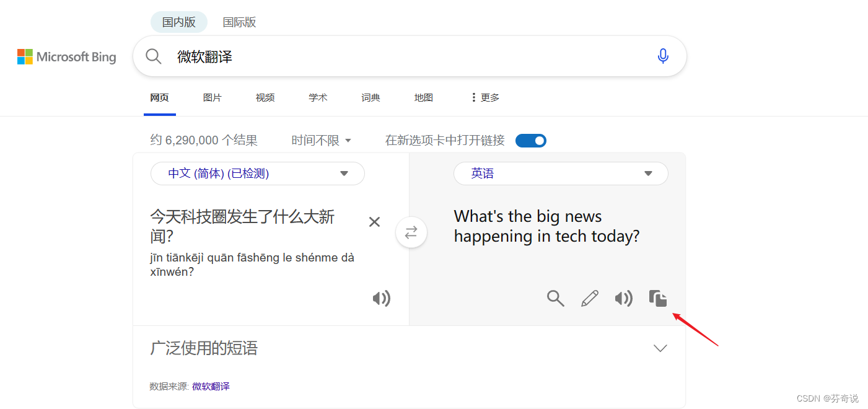Switch to the 国内版 tab
Image resolution: width=868 pixels, height=409 pixels.
tap(179, 22)
